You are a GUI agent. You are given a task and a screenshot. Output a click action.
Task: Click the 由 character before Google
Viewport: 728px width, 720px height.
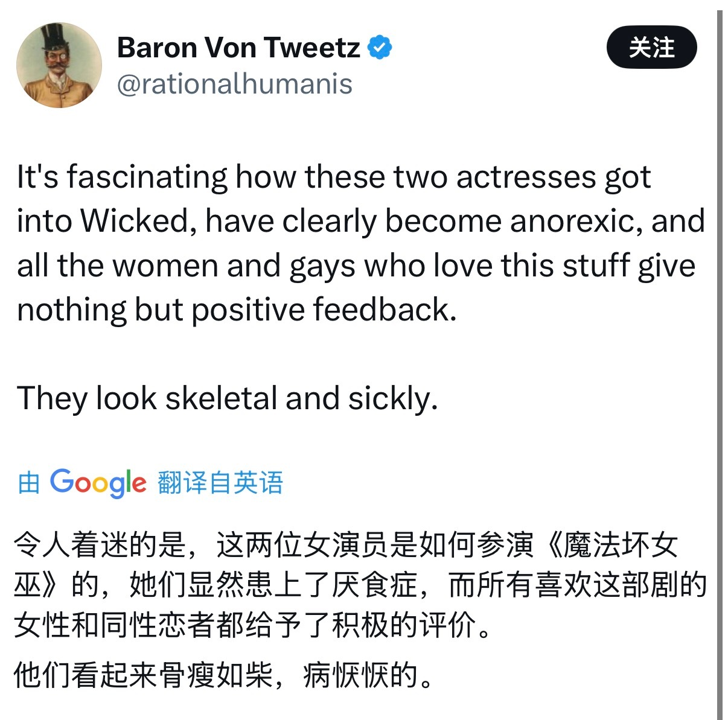click(x=29, y=483)
